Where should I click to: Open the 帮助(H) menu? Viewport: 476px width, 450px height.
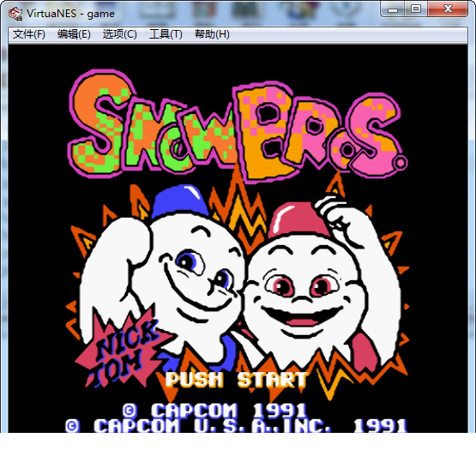tap(212, 34)
